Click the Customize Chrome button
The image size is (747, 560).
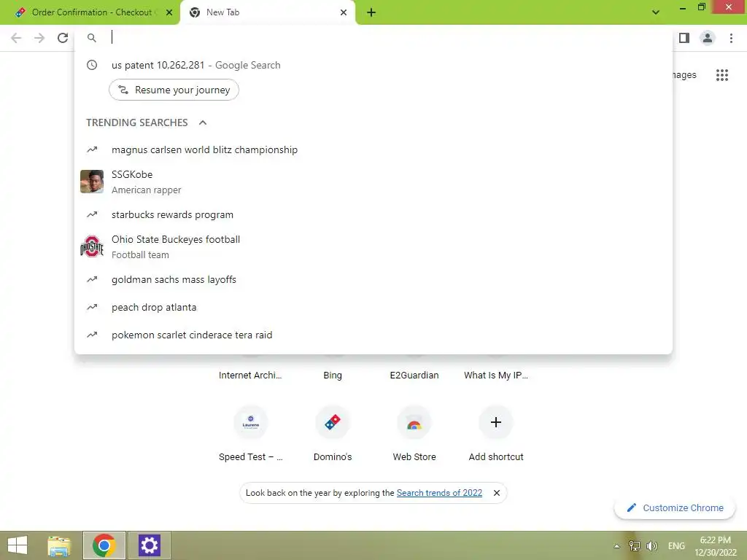pyautogui.click(x=675, y=507)
